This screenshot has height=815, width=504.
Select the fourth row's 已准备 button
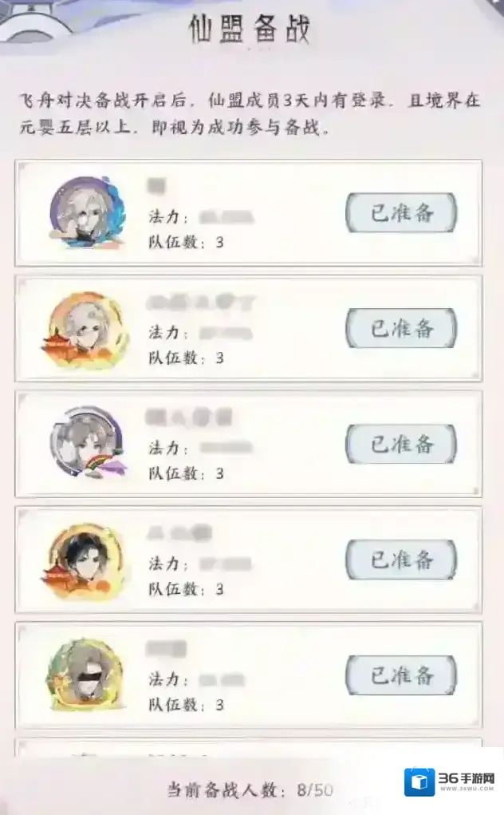click(x=401, y=560)
